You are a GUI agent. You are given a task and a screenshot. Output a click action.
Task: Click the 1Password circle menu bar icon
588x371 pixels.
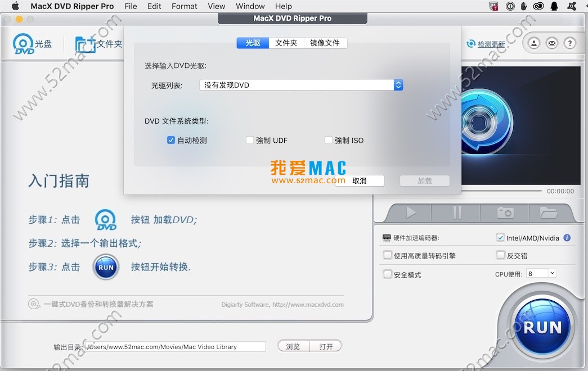510,6
